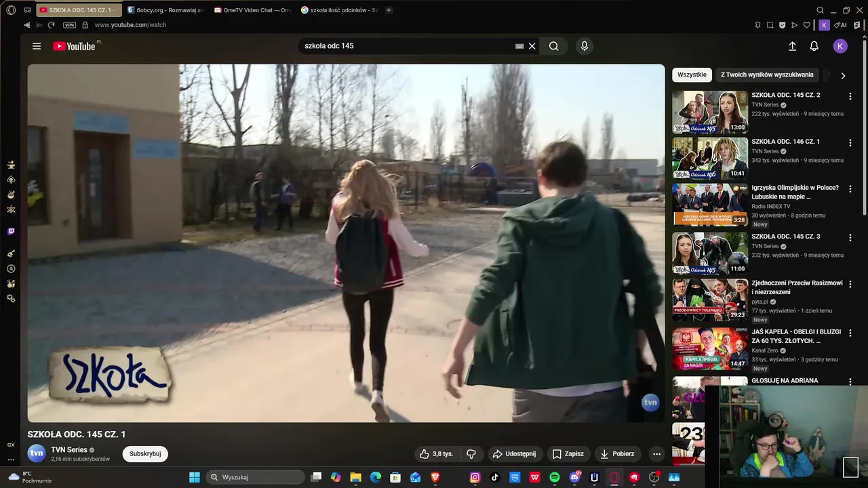Open TikTok from the Windows taskbar
The image size is (868, 488).
coord(495,477)
